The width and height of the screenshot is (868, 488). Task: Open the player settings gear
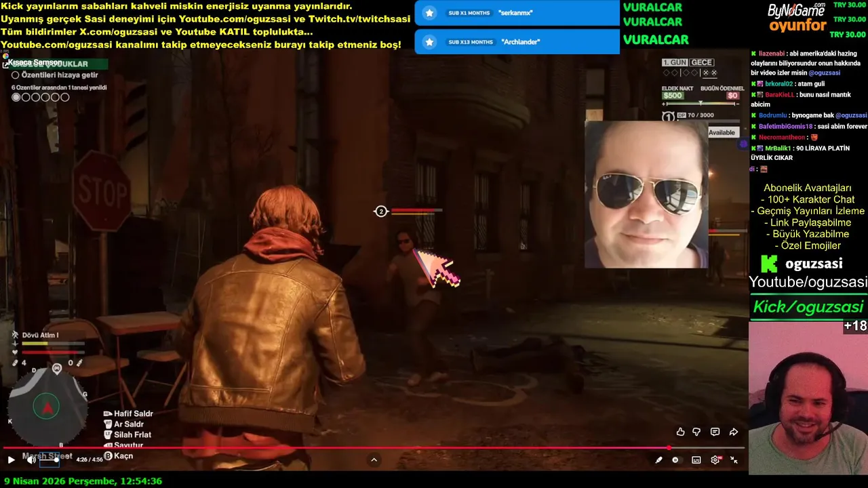click(715, 460)
